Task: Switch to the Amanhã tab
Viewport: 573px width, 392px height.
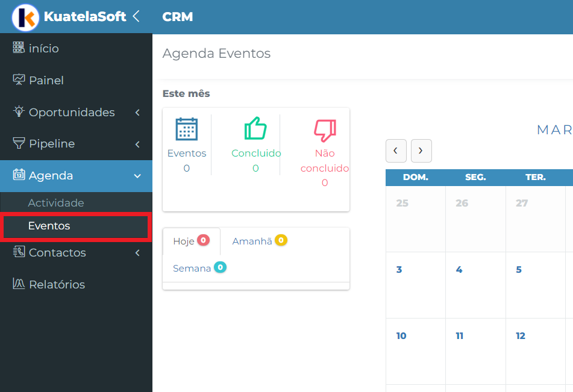Action: tap(260, 241)
